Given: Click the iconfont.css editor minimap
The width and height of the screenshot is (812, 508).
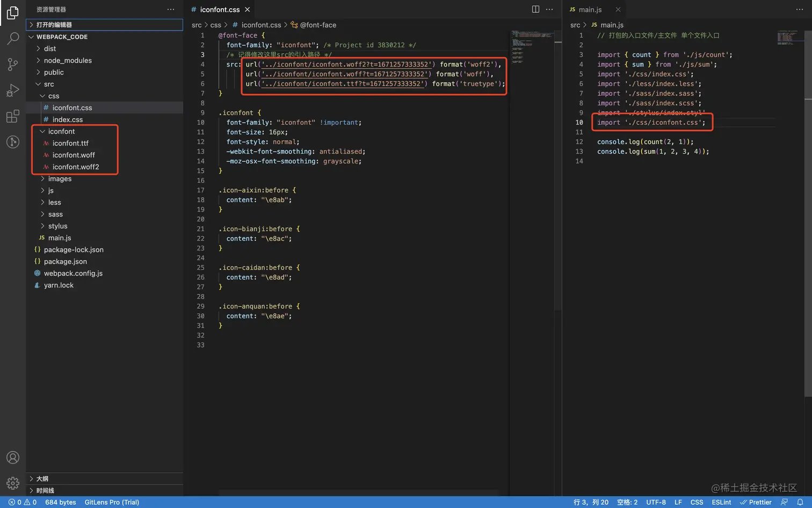Looking at the screenshot, I should point(532,47).
